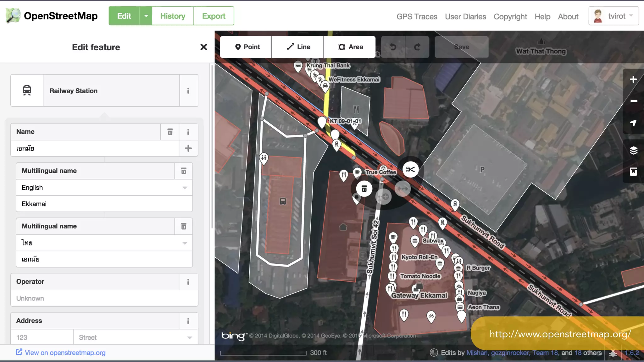Viewport: 644px width, 362px height.
Task: Click the Edit button
Action: click(124, 16)
